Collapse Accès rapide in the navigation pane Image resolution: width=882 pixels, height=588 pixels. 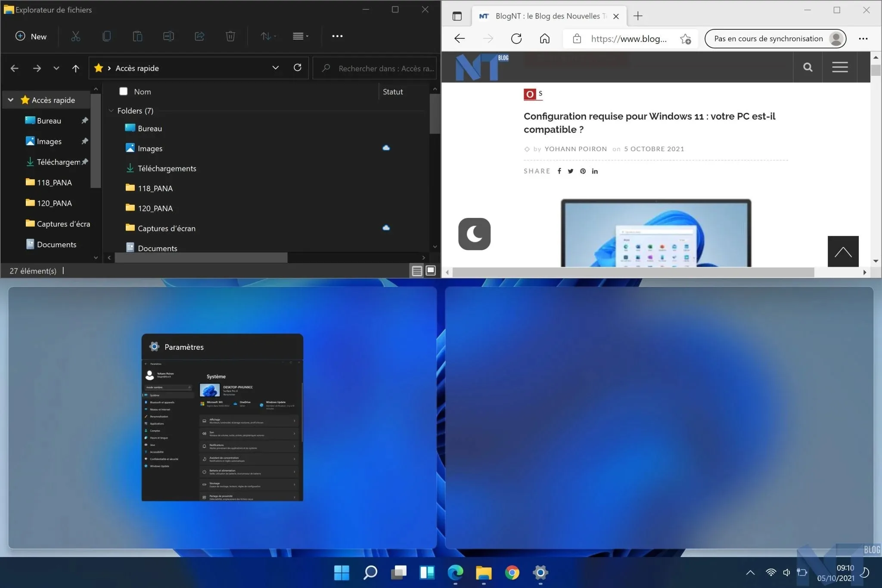(11, 100)
